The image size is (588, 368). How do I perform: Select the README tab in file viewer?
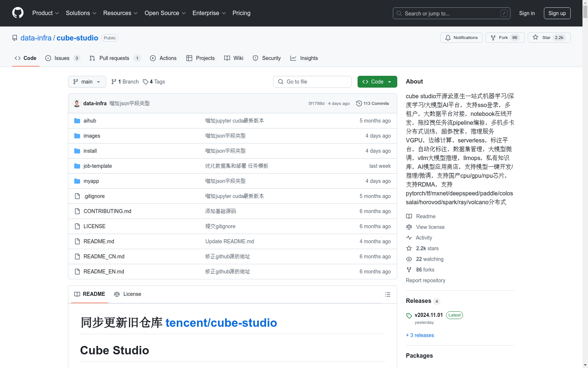click(x=90, y=294)
